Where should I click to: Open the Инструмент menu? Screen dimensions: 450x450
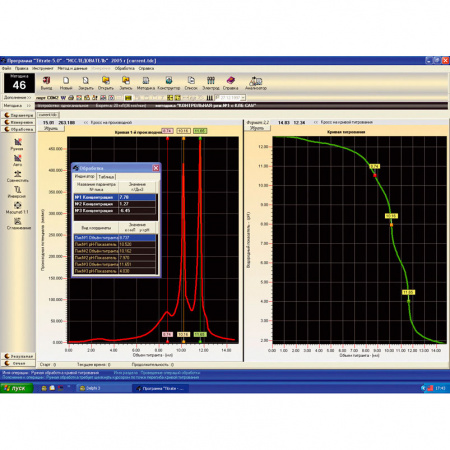(43, 68)
